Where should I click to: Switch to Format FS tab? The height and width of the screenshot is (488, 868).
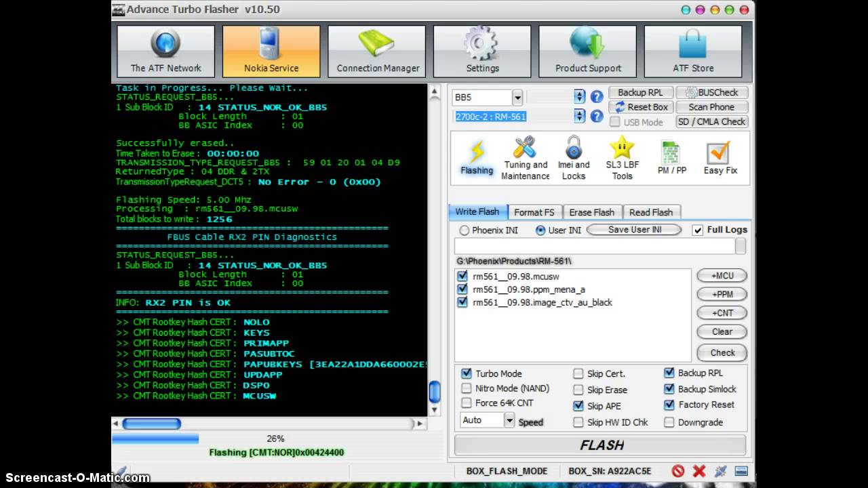point(534,212)
